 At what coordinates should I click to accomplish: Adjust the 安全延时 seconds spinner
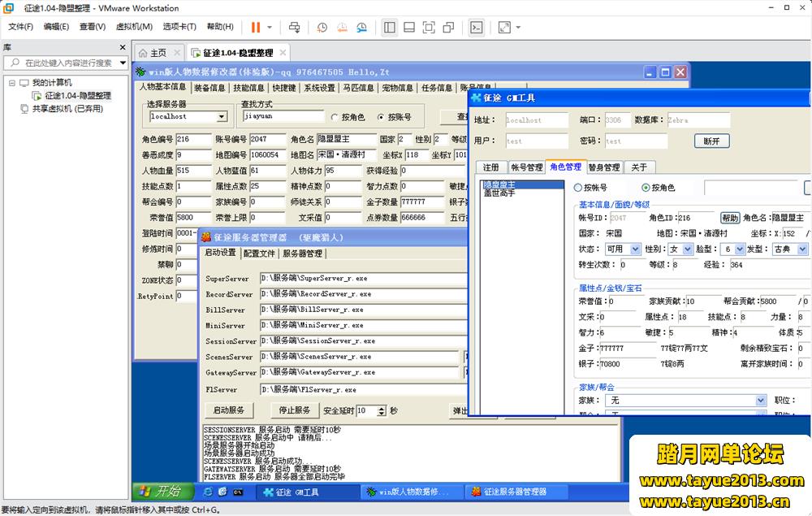(x=382, y=411)
